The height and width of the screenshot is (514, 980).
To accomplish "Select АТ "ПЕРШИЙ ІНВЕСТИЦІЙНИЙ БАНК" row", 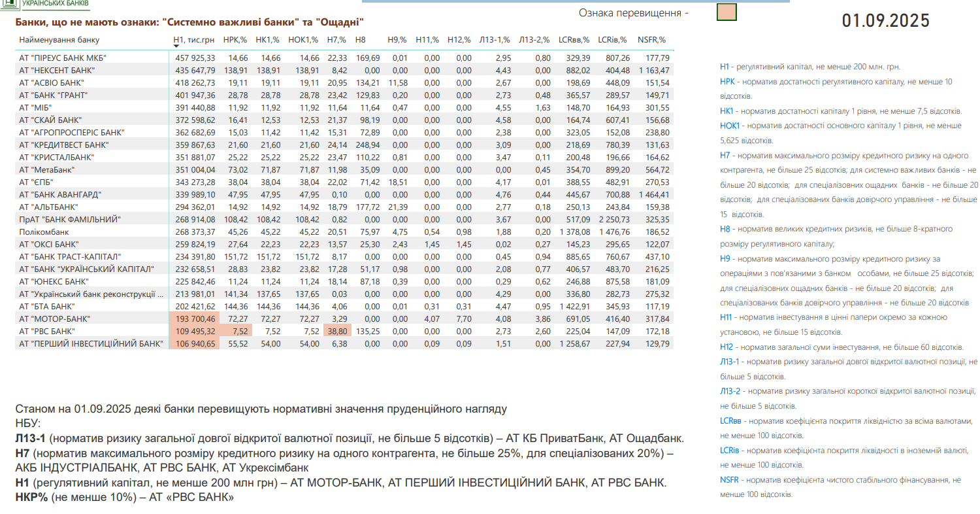I will [x=91, y=343].
